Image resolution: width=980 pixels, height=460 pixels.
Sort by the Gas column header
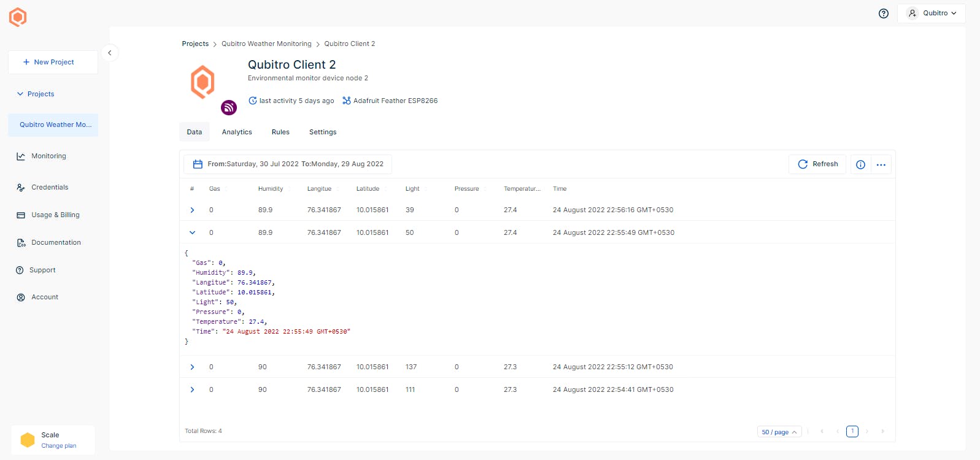(x=214, y=189)
